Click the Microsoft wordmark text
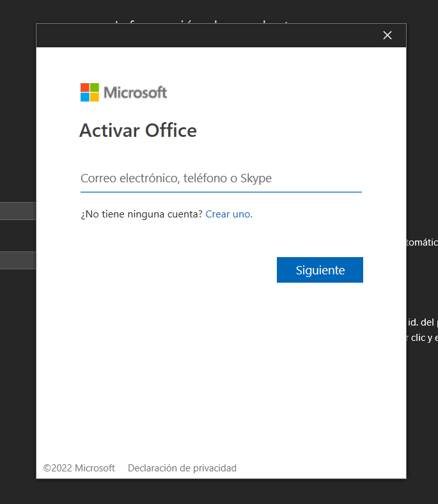Screen dimensions: 438x504 [135, 93]
